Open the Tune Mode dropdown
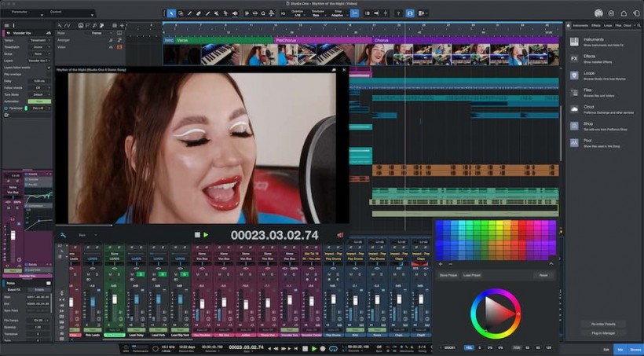The width and height of the screenshot is (644, 356). 39,94
